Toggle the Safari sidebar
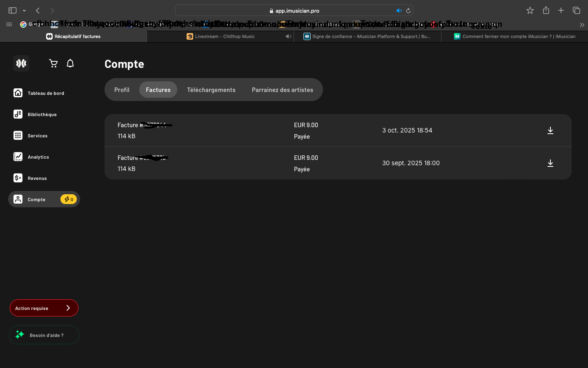The image size is (588, 368). point(13,11)
